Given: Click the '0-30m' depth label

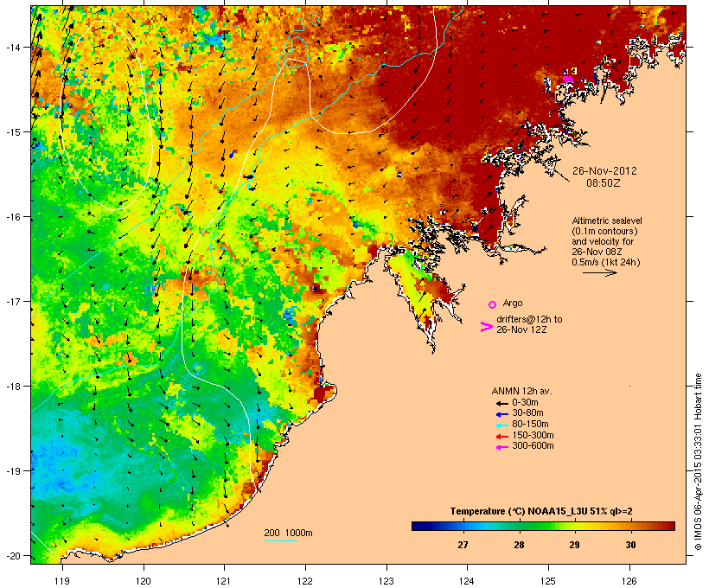Looking at the screenshot, I should pos(525,403).
